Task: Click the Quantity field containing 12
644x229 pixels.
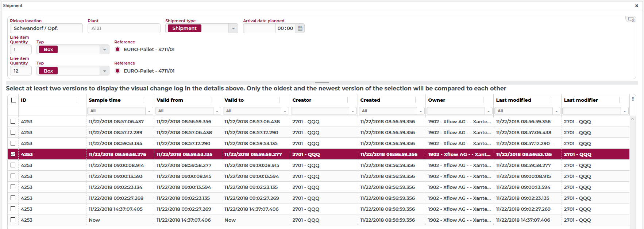Action: [21, 71]
